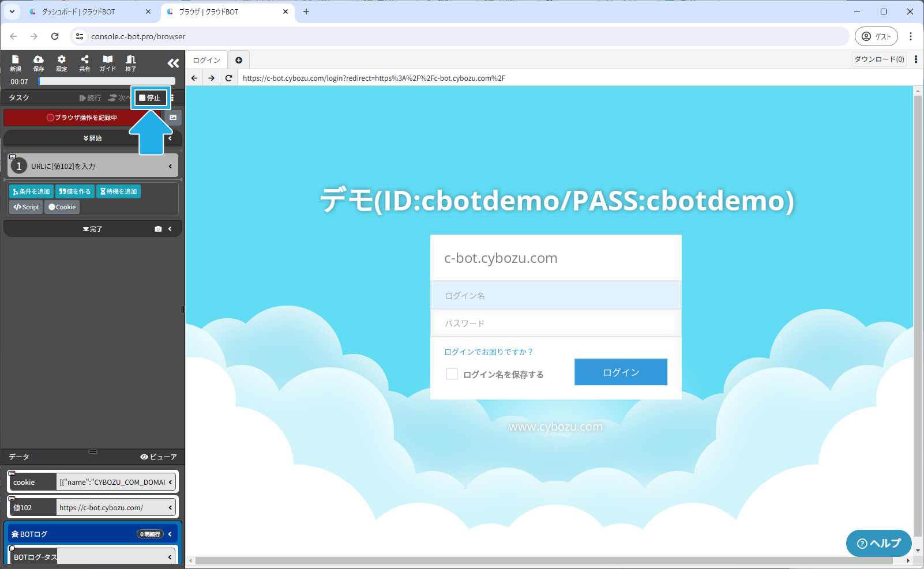Screen dimensions: 924x569
Task: Check ログイン名を保存する checkbox
Action: (x=452, y=374)
